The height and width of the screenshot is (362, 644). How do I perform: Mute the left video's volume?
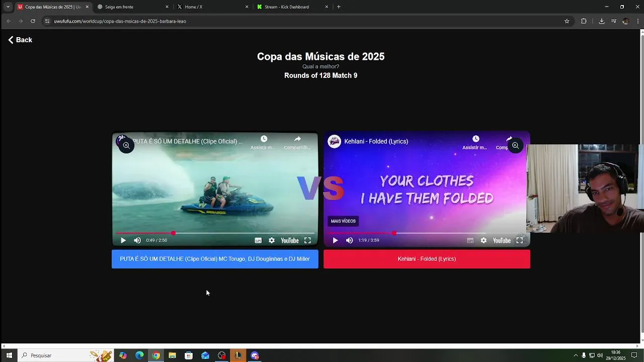click(x=137, y=240)
